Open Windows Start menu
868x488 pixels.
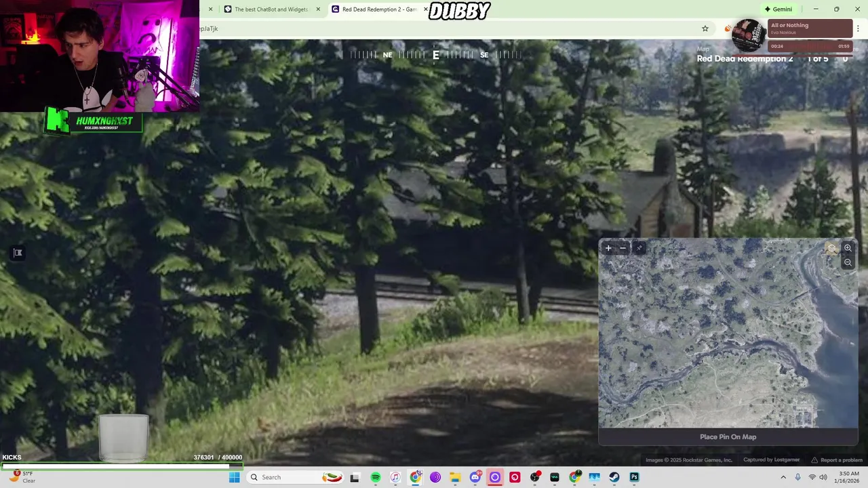(x=234, y=477)
